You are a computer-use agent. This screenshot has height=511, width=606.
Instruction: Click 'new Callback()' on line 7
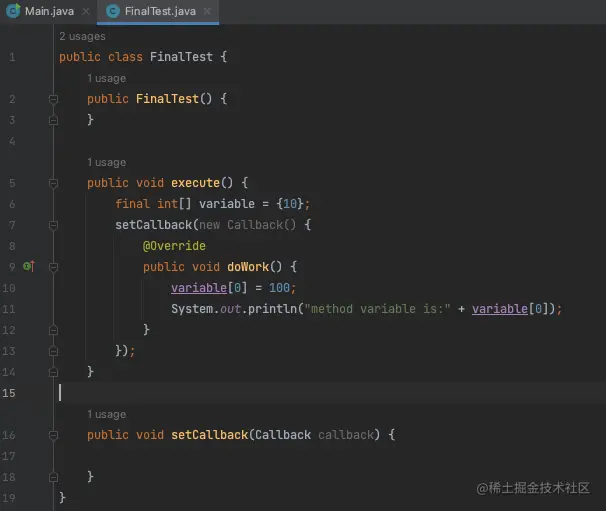pos(247,225)
